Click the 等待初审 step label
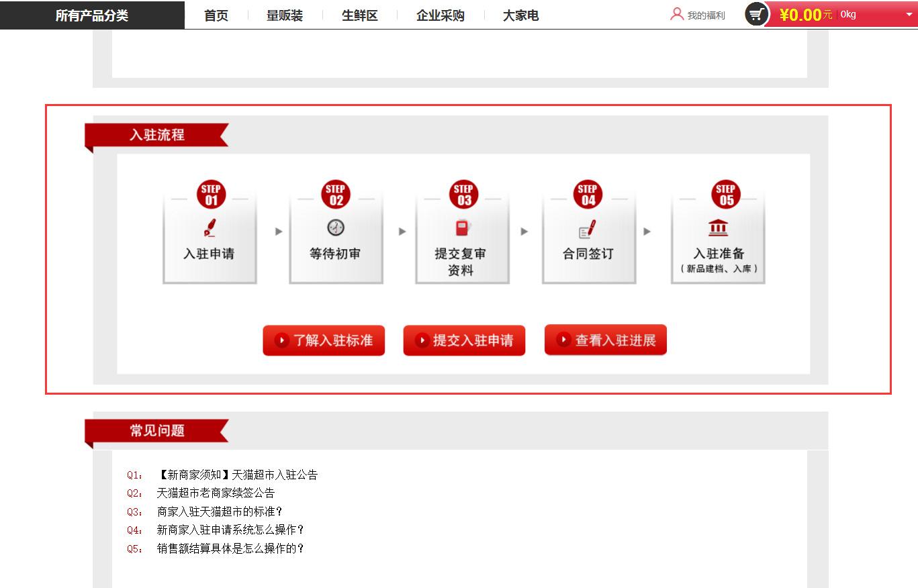 coord(335,254)
